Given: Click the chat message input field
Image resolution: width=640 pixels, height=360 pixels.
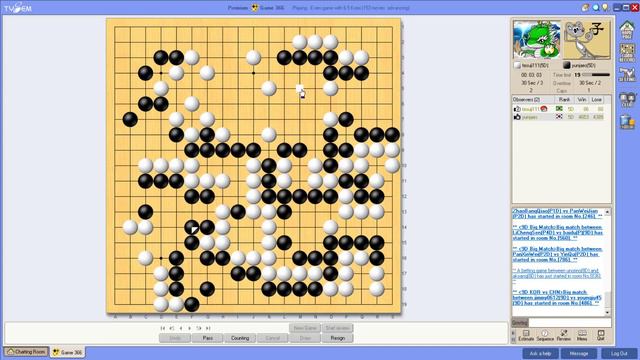Looking at the screenshot, I should coord(570,322).
